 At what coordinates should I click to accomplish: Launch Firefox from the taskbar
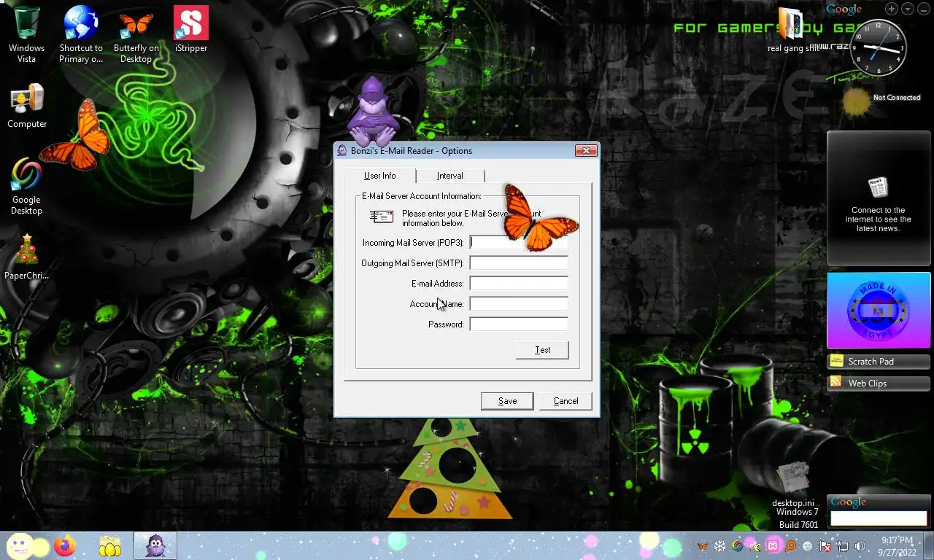(65, 546)
